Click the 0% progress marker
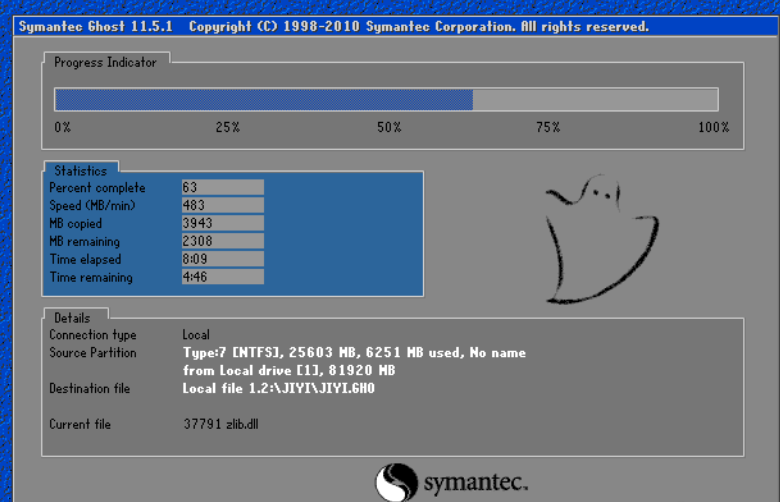Viewport: 780px width, 502px height. pyautogui.click(x=63, y=127)
